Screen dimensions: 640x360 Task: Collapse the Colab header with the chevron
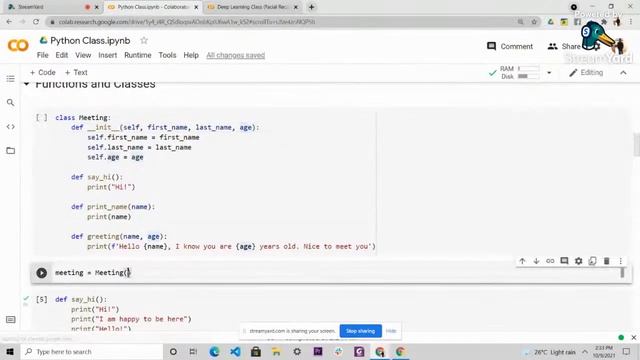623,73
